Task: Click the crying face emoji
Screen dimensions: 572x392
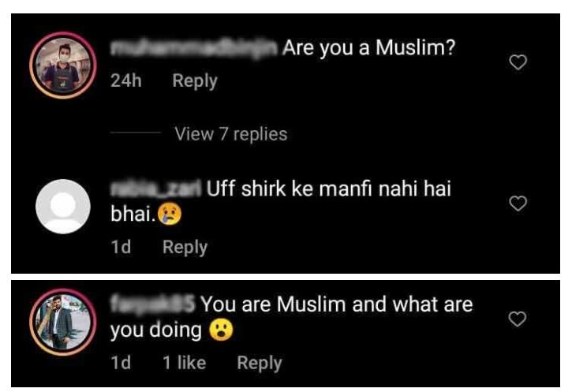Action: point(170,214)
